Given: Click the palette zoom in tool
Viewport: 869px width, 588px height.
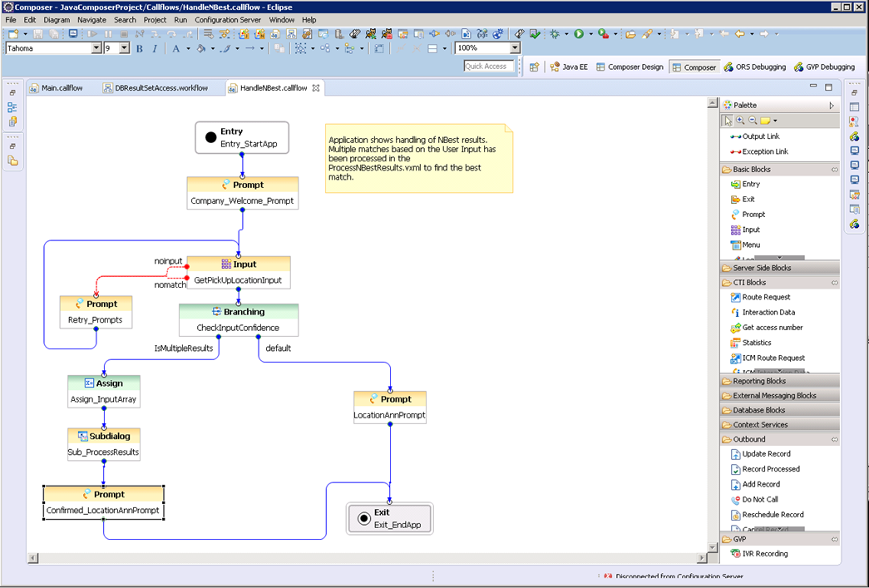Looking at the screenshot, I should [x=740, y=121].
